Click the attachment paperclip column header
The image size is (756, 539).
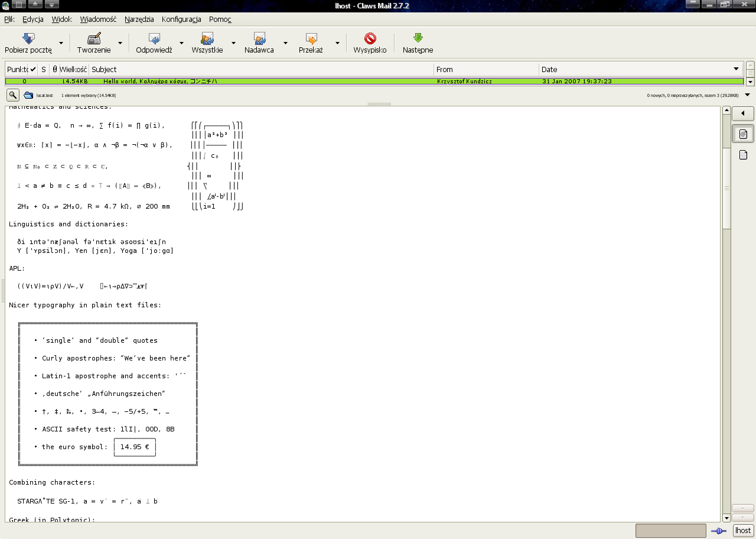pyautogui.click(x=54, y=69)
